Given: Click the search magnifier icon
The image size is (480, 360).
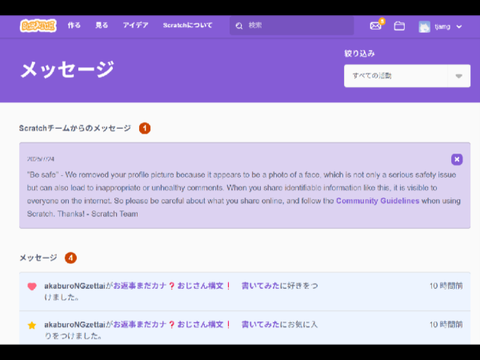Looking at the screenshot, I should click(239, 26).
